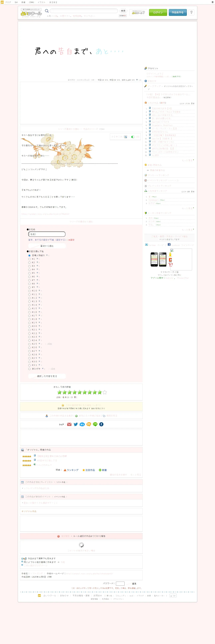Open the 画像 top menu item
This screenshot has width=215, height=644.
point(23,2)
